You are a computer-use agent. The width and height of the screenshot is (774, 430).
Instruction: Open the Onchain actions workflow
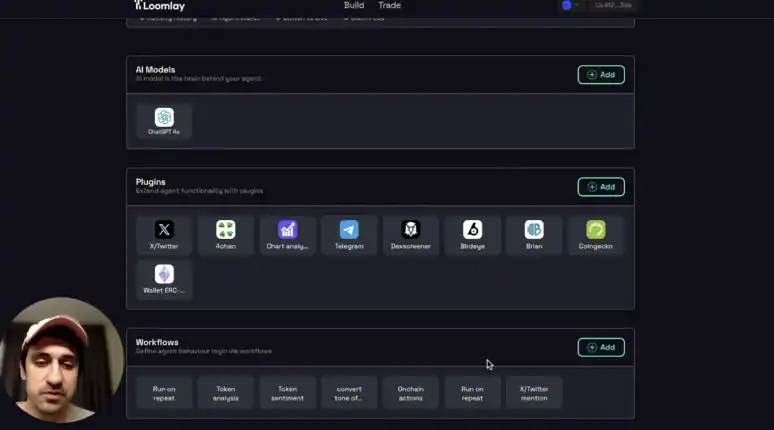[x=411, y=393]
